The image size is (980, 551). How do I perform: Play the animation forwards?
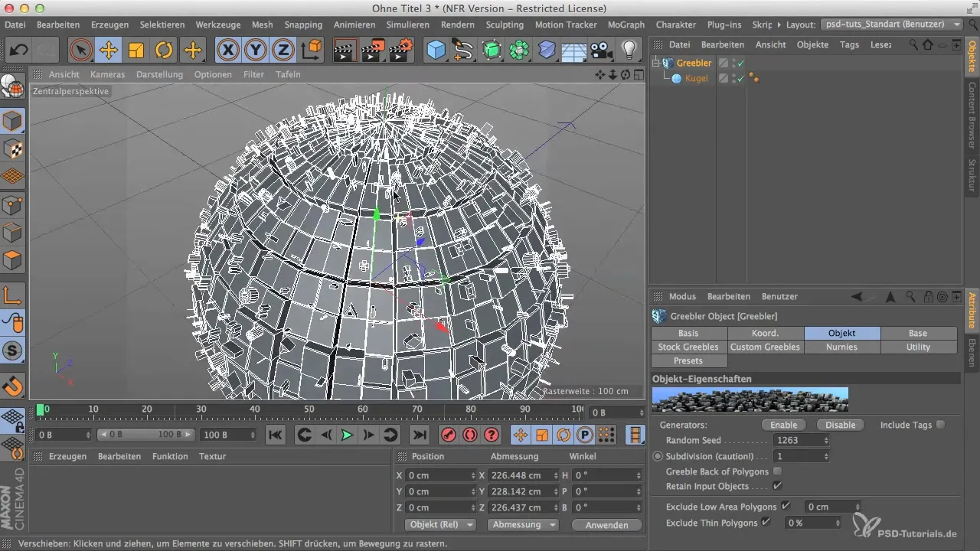coord(347,435)
